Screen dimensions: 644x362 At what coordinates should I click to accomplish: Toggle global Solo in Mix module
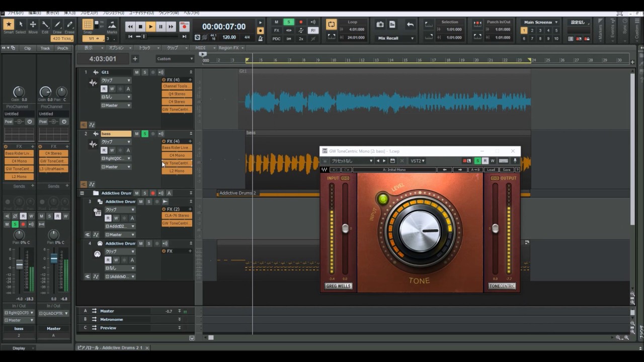pos(288,22)
